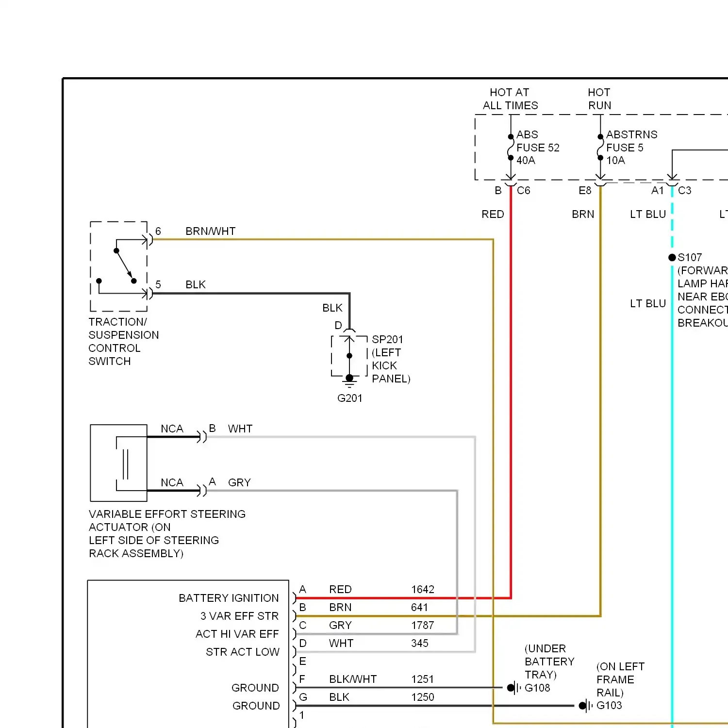Click the SP201 splice pack symbol
728x728 pixels.
click(x=349, y=356)
